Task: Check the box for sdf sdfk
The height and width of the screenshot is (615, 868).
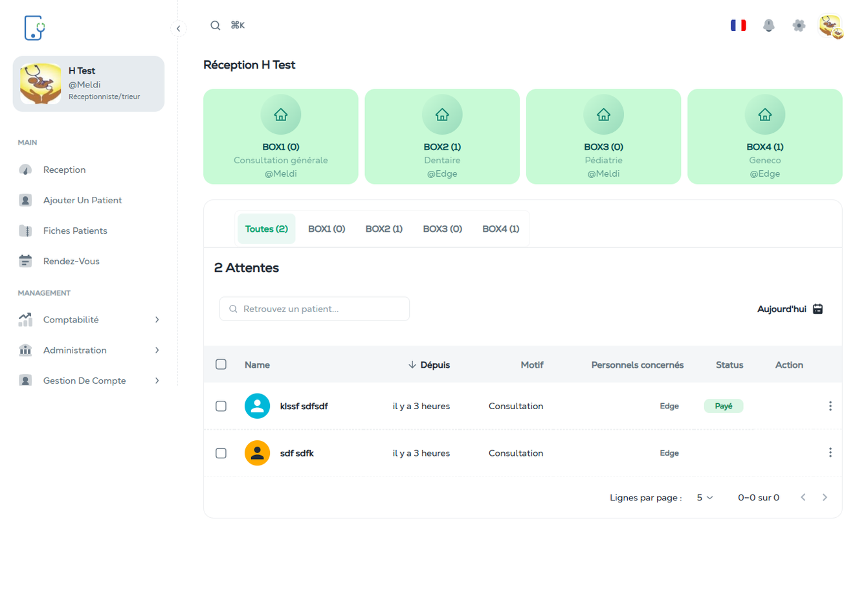Action: click(221, 453)
